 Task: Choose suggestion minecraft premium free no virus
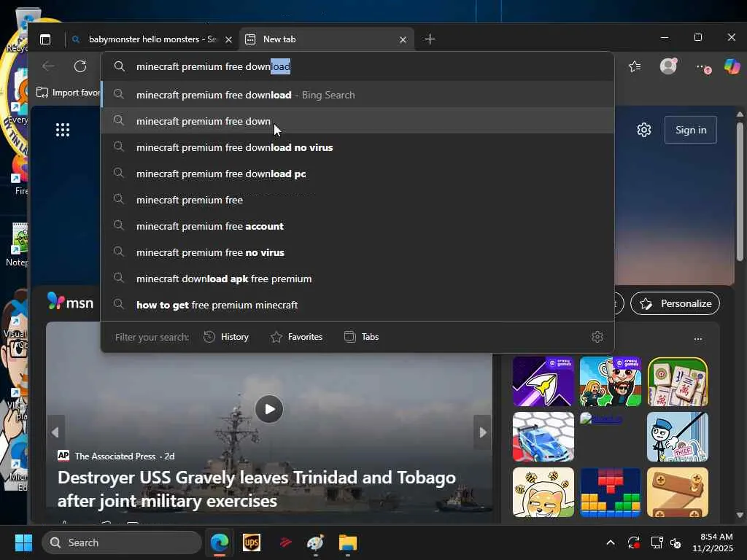357,252
